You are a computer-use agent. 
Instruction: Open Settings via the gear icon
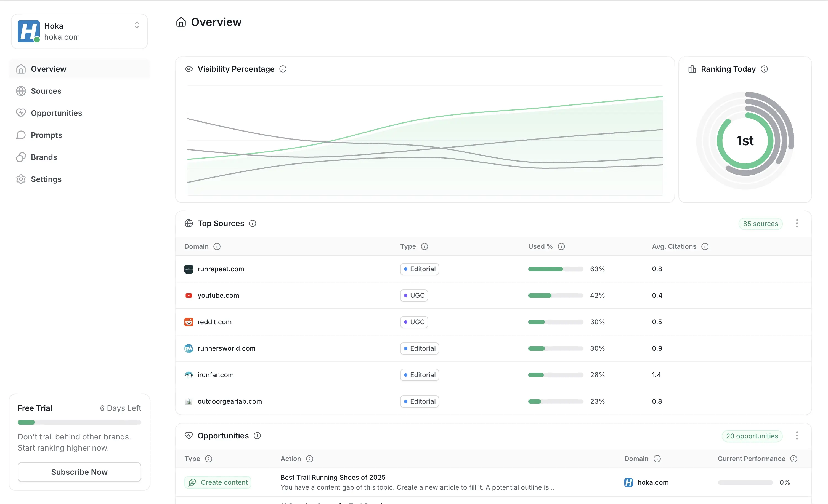click(21, 179)
